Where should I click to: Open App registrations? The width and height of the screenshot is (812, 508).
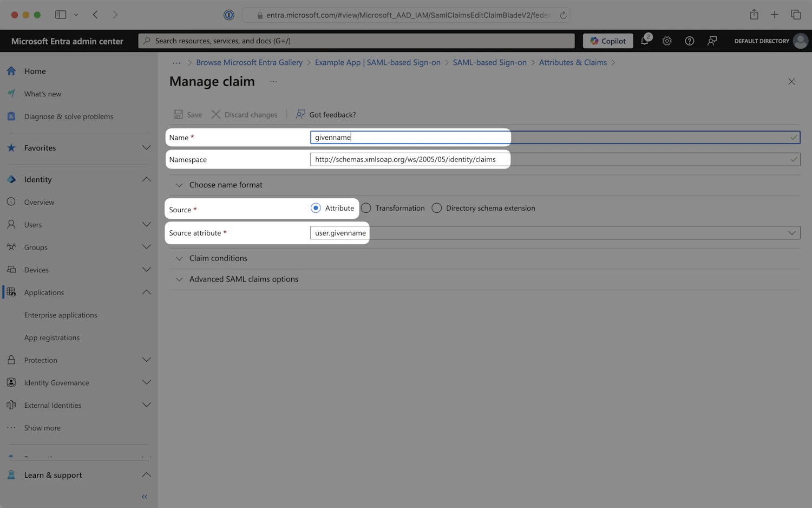(52, 337)
